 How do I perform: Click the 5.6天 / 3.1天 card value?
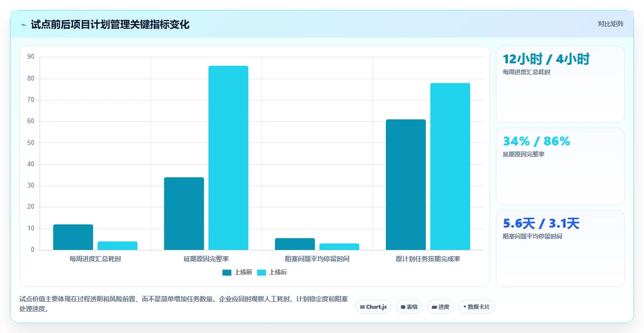(541, 224)
